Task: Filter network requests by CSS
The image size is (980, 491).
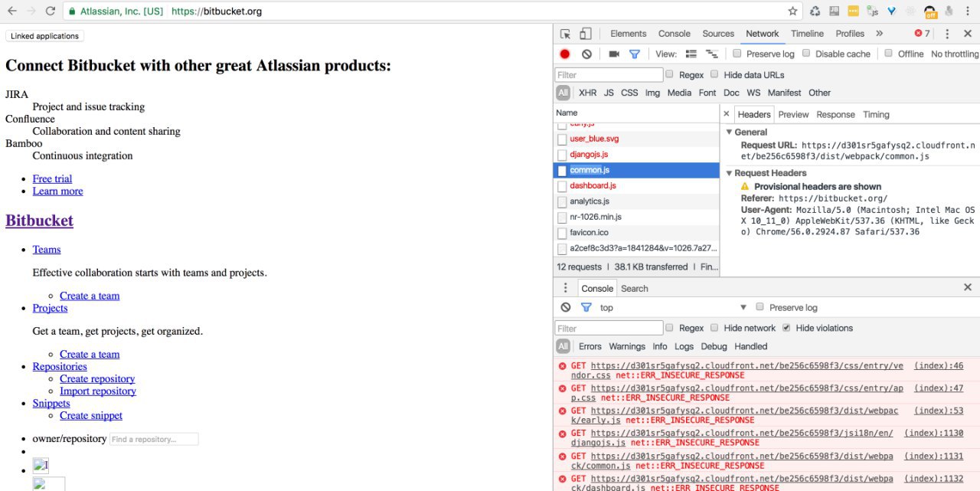Action: coord(629,93)
